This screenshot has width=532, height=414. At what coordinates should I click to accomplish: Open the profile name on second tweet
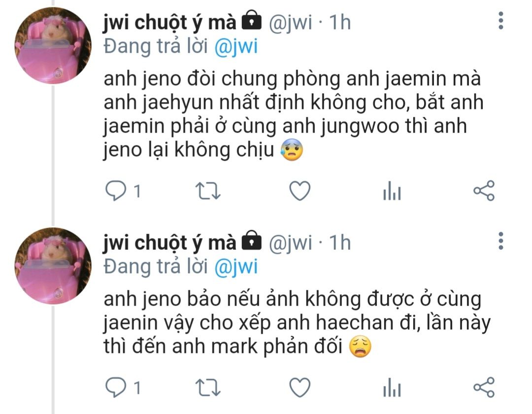pyautogui.click(x=169, y=243)
